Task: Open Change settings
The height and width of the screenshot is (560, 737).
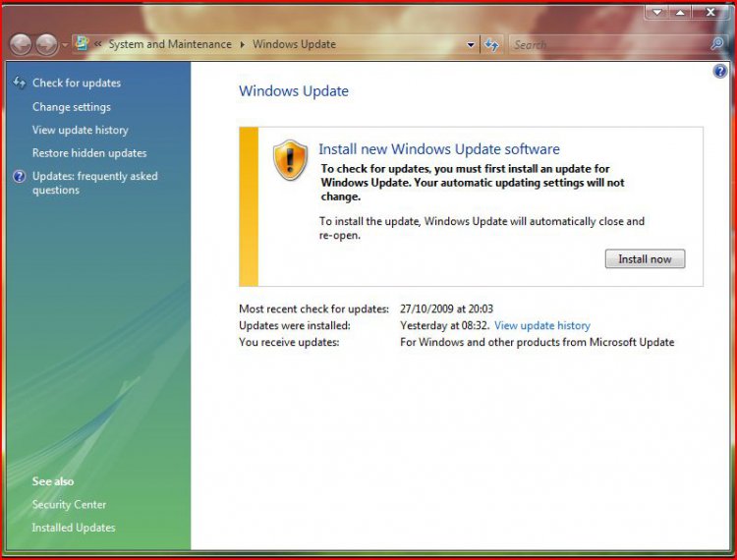Action: click(x=72, y=107)
